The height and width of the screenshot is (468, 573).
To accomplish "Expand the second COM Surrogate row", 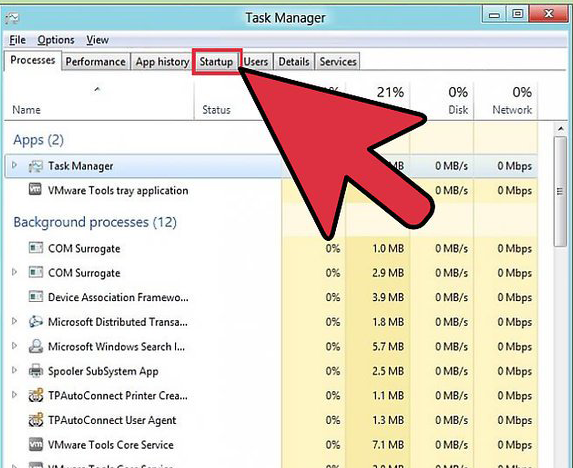I will [x=14, y=272].
